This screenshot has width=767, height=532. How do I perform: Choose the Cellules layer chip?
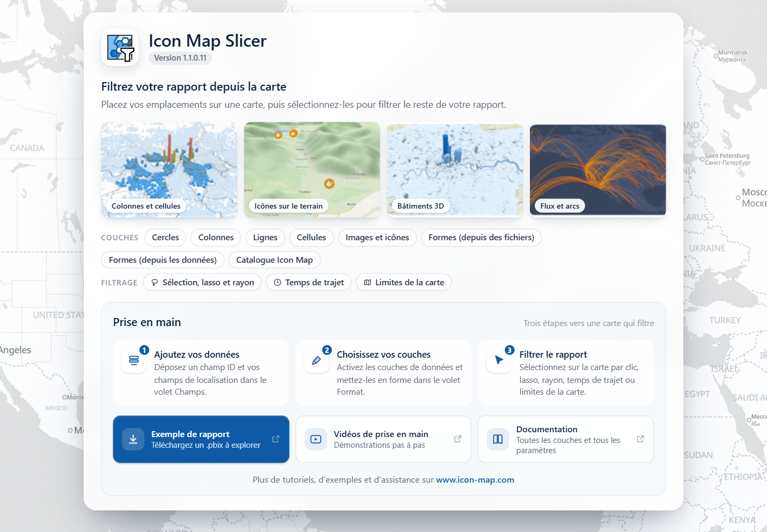[x=312, y=238]
